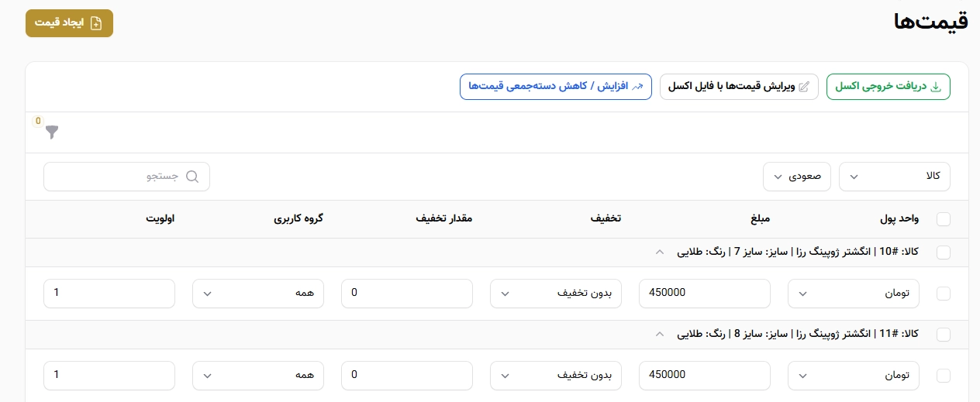Open the کالا sort-by dropdown
The width and height of the screenshot is (980, 402).
click(x=895, y=177)
